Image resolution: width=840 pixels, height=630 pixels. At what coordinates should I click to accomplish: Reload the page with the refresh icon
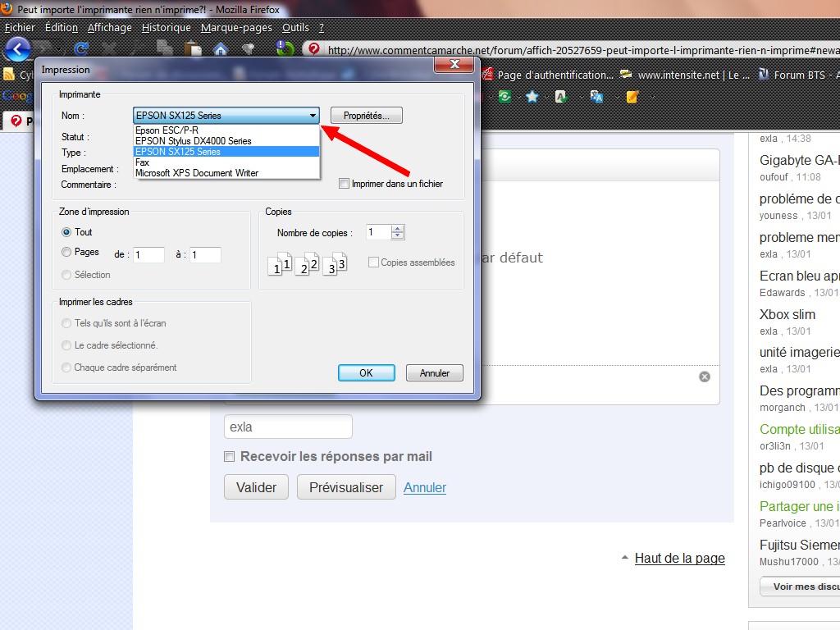coord(81,49)
